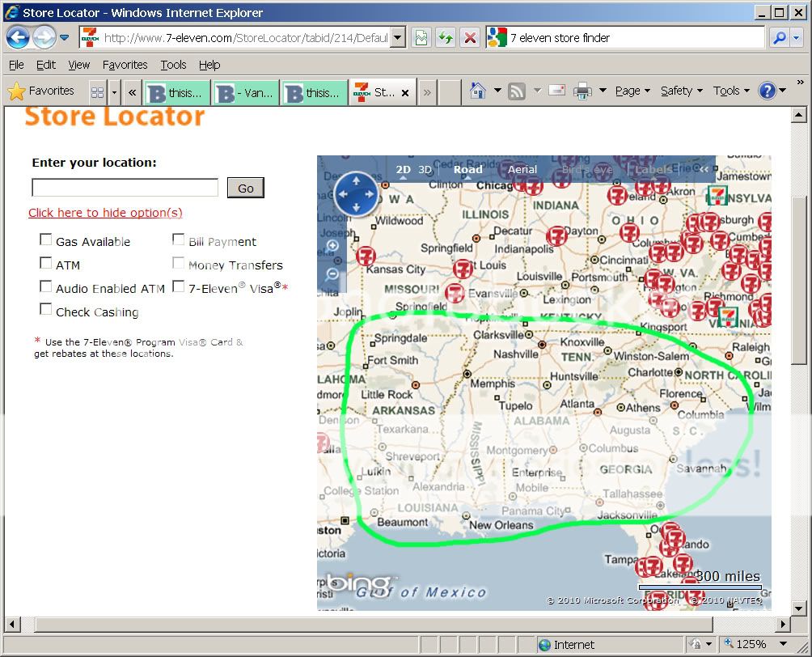This screenshot has height=657, width=812.
Task: Click the Home icon in command bar
Action: (x=478, y=91)
